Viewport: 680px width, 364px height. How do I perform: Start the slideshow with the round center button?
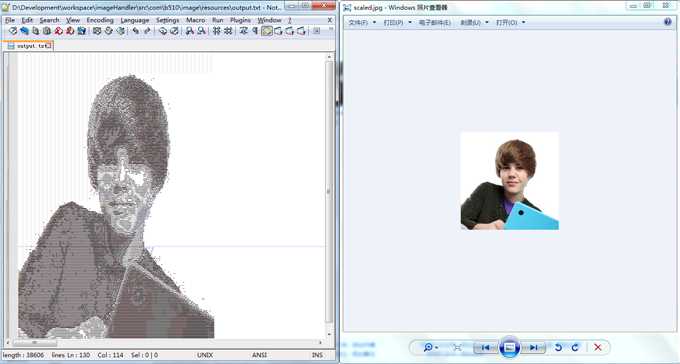point(509,348)
